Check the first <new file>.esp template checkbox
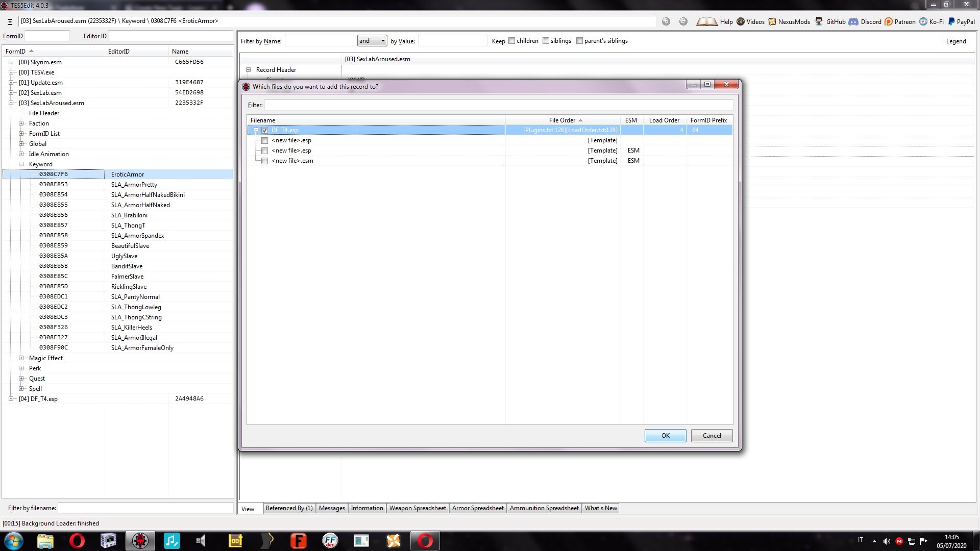Screen dimensions: 980x551 (x=264, y=140)
